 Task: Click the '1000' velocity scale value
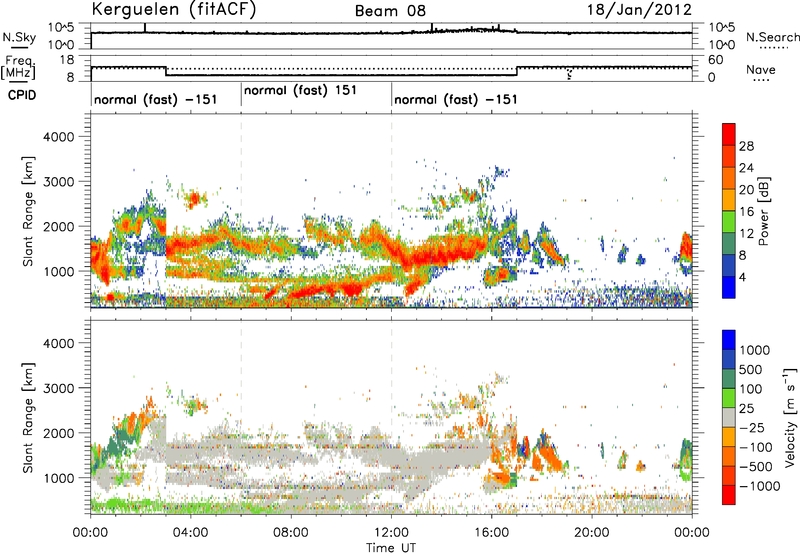755,350
